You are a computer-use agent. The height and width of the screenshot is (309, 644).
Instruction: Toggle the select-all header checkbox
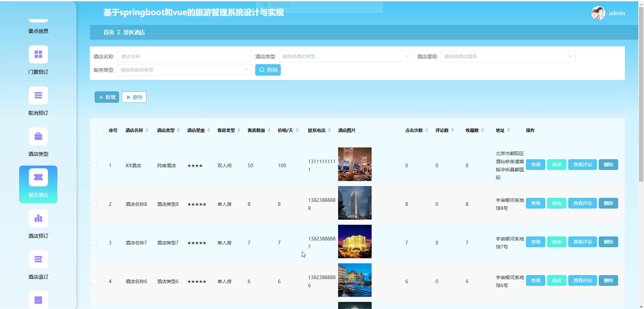click(x=94, y=130)
